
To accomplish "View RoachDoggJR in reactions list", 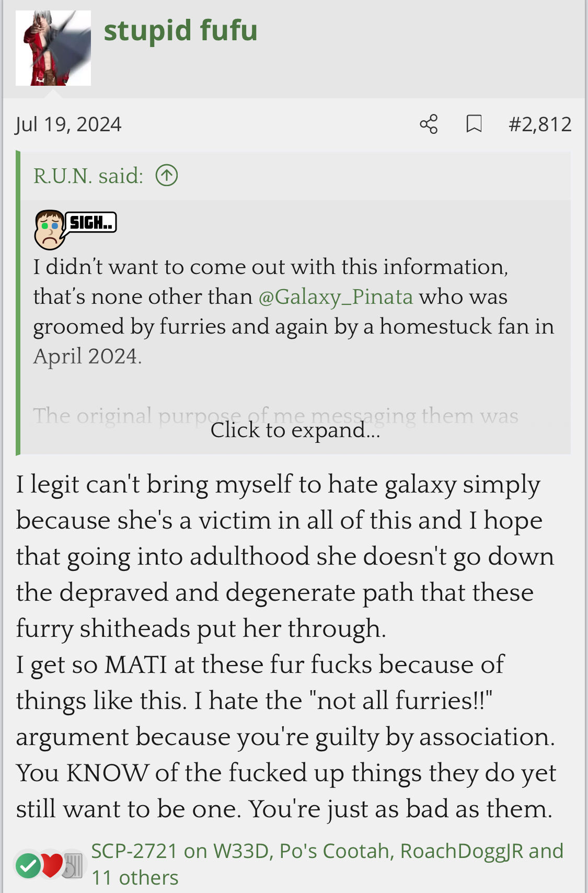I will (462, 851).
